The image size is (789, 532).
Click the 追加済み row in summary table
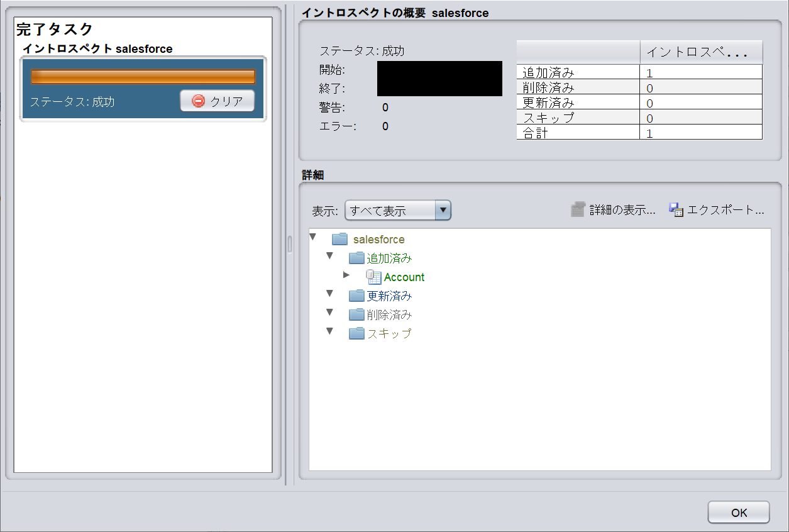[639, 72]
